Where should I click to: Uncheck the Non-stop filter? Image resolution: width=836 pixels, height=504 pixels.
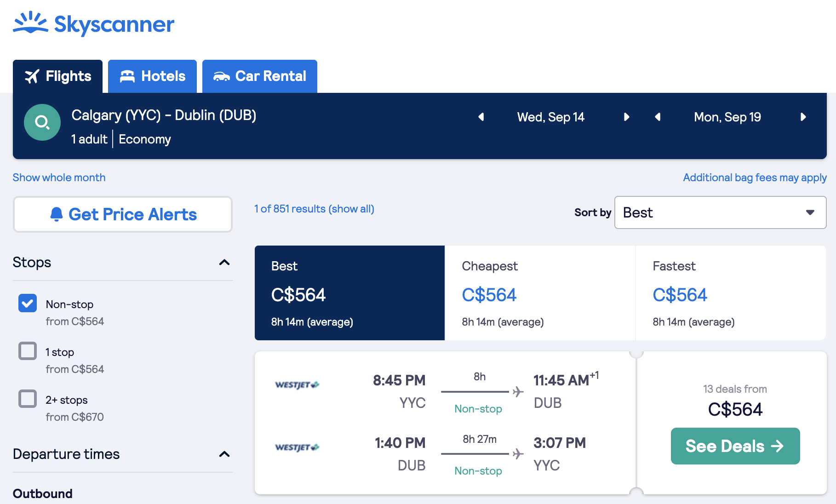point(28,303)
